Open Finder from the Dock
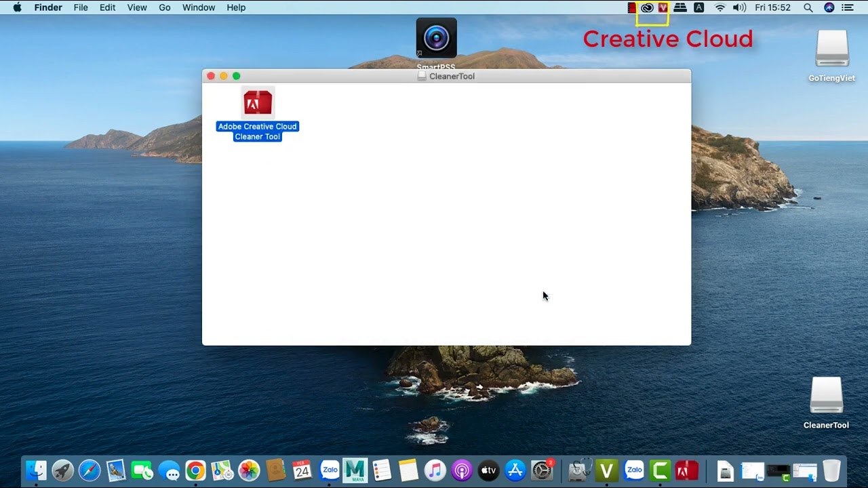Screen dimensions: 868x488 36,470
